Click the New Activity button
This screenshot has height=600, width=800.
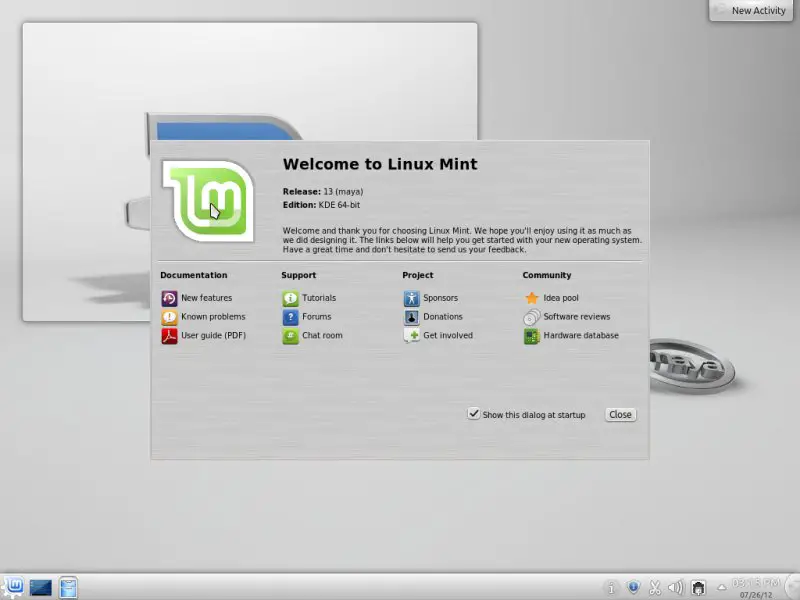(x=751, y=10)
